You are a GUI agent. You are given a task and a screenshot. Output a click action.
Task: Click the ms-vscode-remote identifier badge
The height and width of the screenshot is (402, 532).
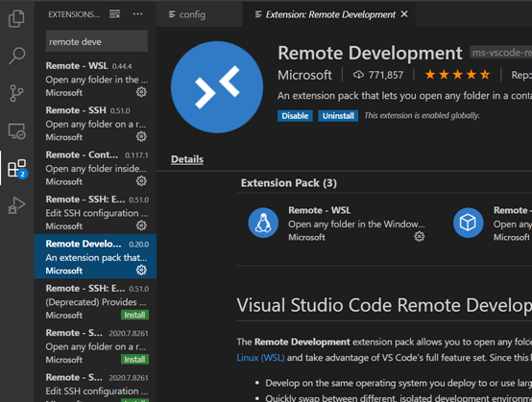pyautogui.click(x=500, y=53)
